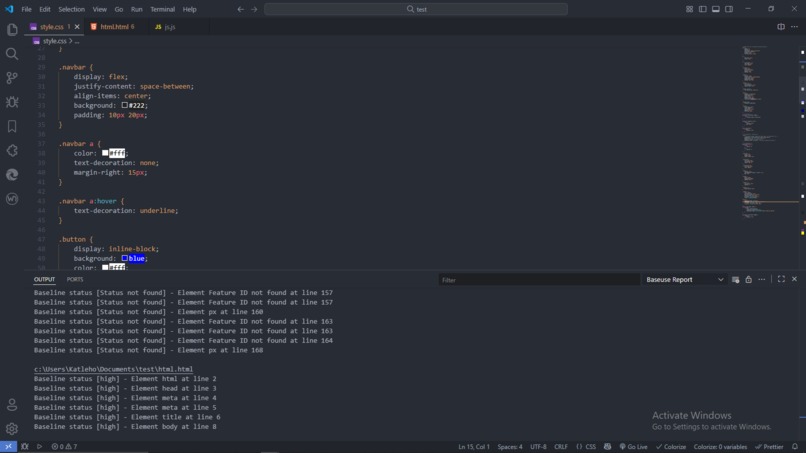Screen dimensions: 806x453
Task: Toggle Prettier formatter in status bar
Action: click(x=769, y=446)
